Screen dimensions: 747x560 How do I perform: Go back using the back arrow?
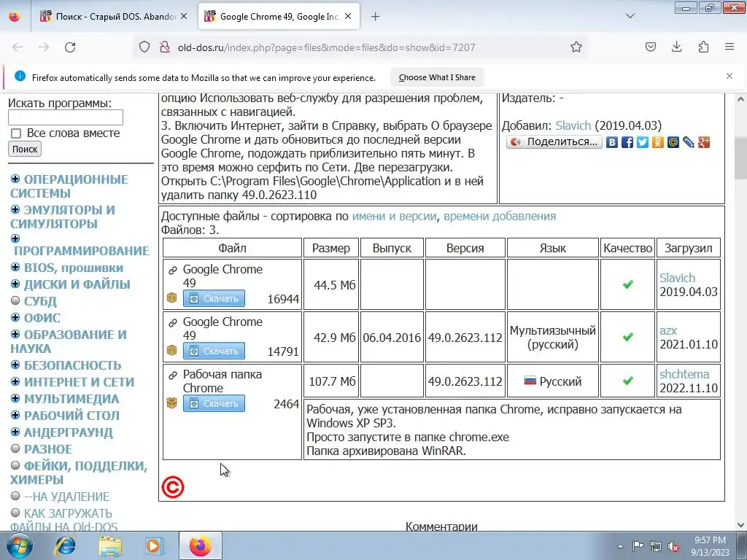(x=18, y=47)
